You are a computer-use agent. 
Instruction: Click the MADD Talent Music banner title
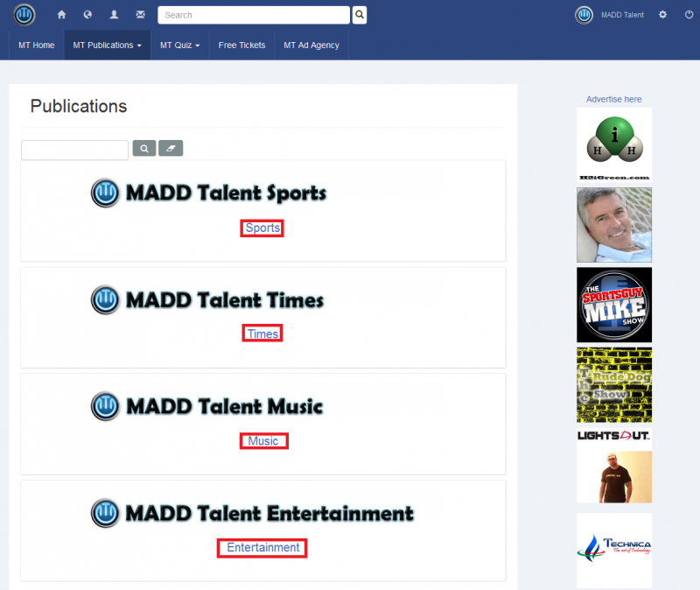(x=225, y=406)
